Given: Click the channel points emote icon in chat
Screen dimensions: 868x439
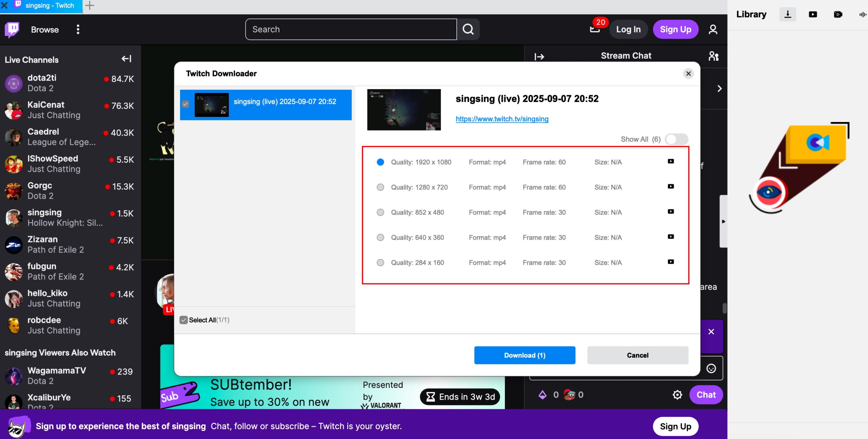Looking at the screenshot, I should click(x=570, y=395).
